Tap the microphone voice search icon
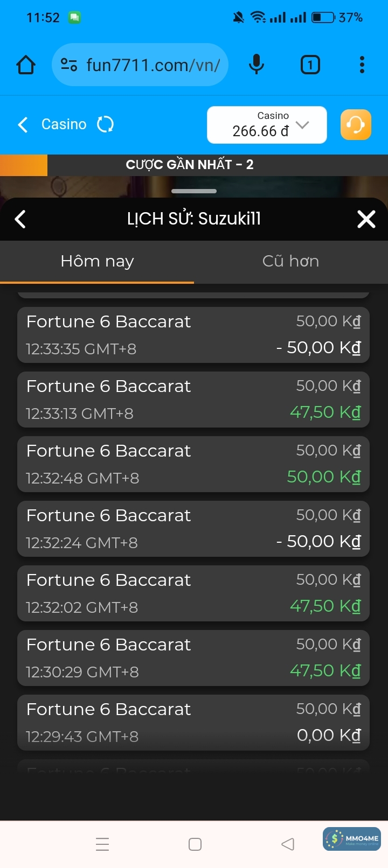 257,65
